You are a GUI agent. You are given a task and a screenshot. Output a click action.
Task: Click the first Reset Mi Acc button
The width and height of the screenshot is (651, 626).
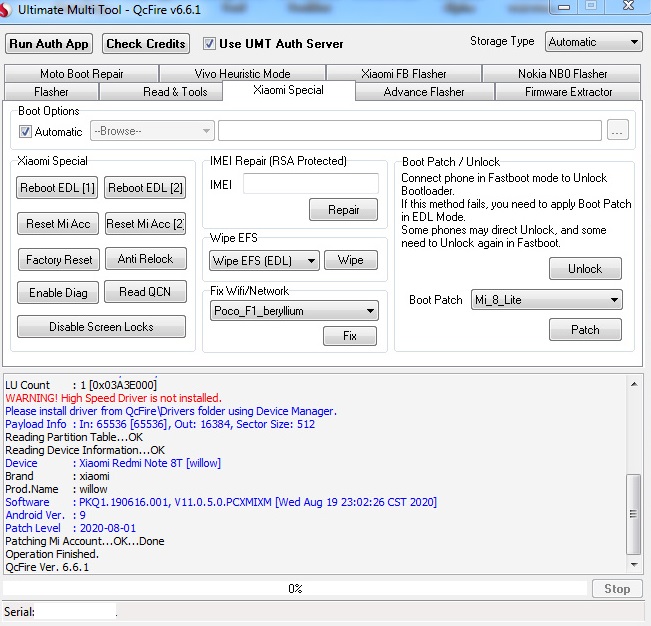point(58,224)
